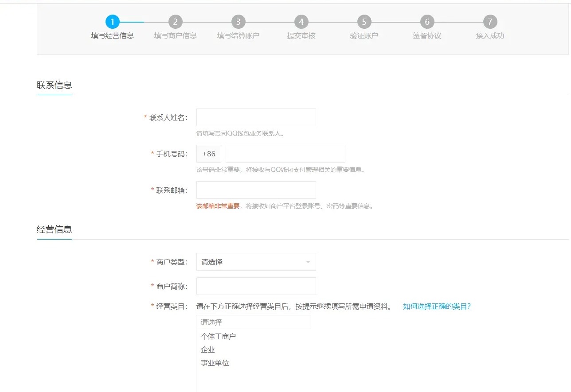Click step 1 circle 填写经营信息

click(113, 22)
